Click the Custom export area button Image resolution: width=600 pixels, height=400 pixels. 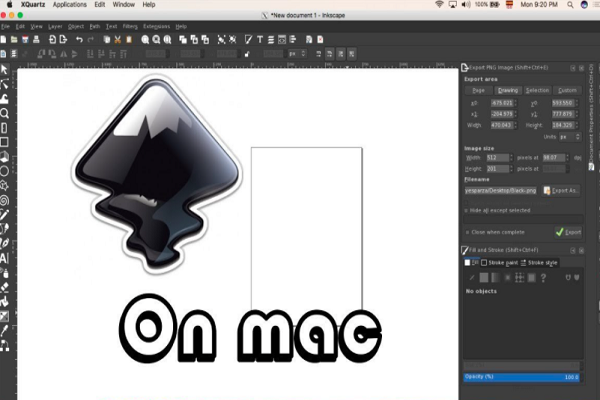(567, 90)
